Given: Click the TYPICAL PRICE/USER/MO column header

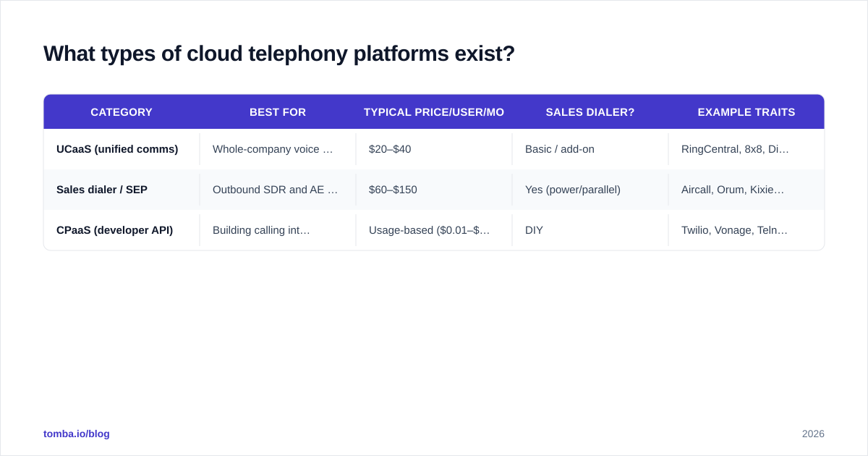Looking at the screenshot, I should click(434, 112).
